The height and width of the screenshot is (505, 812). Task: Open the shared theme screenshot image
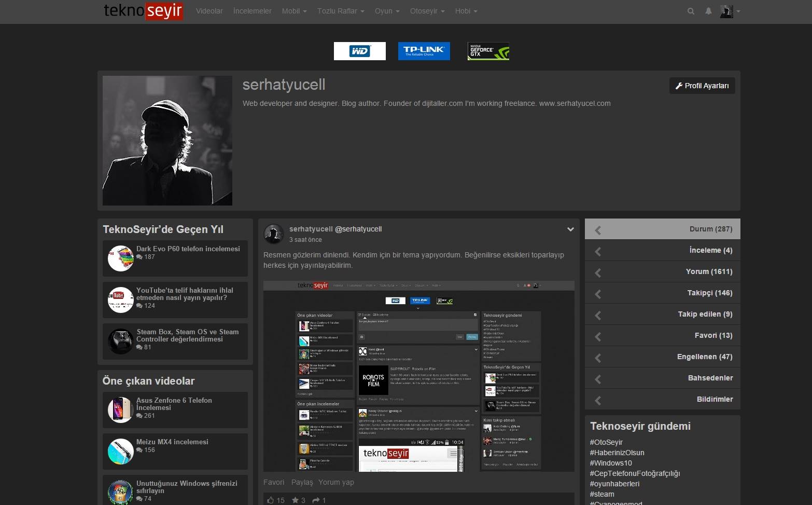coord(418,376)
